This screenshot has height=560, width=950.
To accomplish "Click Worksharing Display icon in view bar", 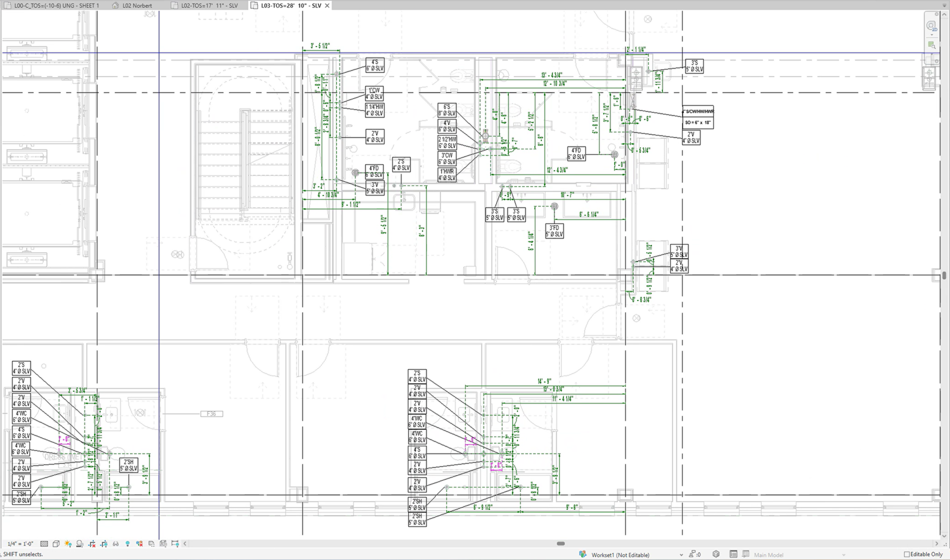I will [139, 544].
